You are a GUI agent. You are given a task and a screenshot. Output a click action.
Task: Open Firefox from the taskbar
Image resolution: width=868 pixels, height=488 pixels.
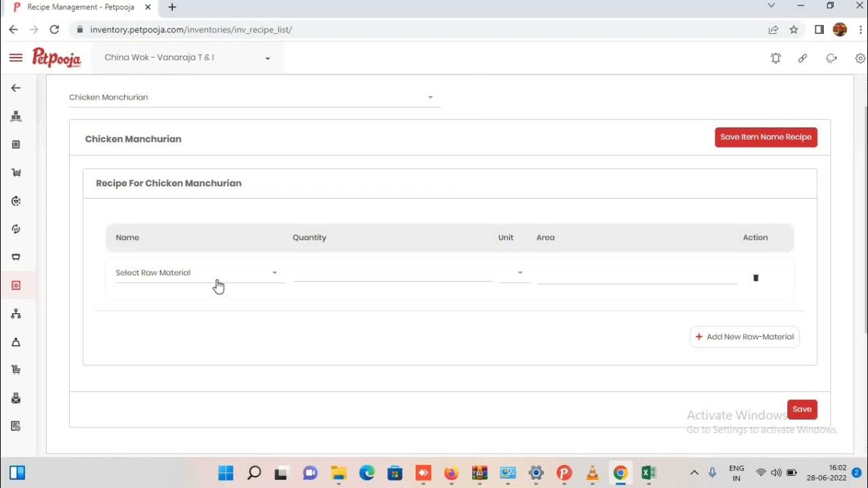pos(451,473)
